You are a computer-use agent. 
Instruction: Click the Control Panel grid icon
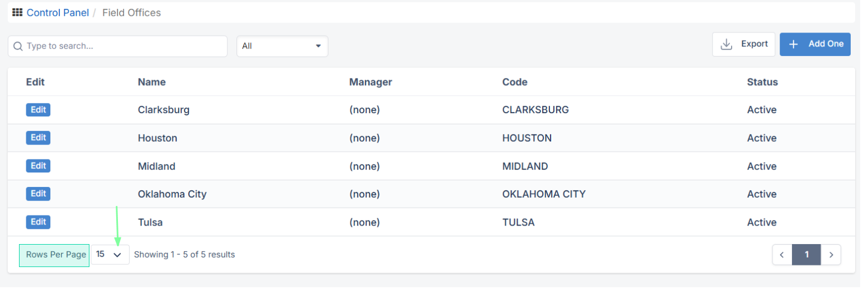tap(17, 12)
